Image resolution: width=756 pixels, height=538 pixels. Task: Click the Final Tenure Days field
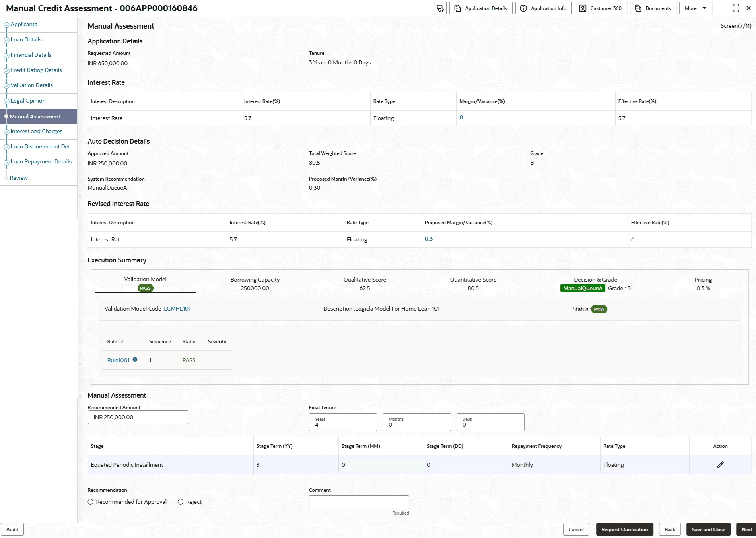pos(490,422)
